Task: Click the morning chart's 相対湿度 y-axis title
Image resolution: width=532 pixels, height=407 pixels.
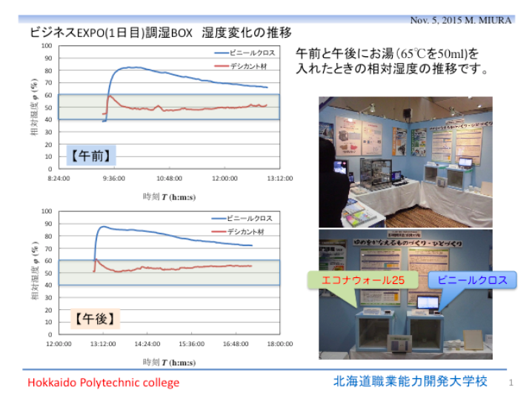Action: (33, 107)
